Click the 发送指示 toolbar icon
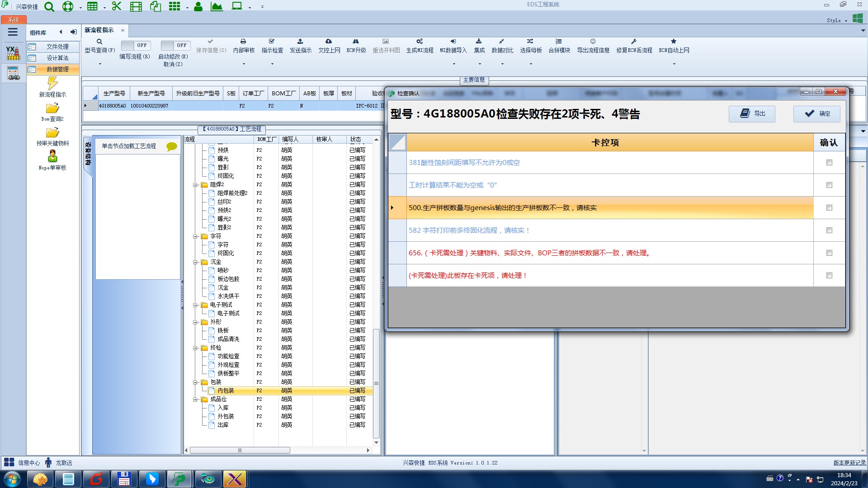Image resolution: width=868 pixels, height=488 pixels. coord(300,42)
